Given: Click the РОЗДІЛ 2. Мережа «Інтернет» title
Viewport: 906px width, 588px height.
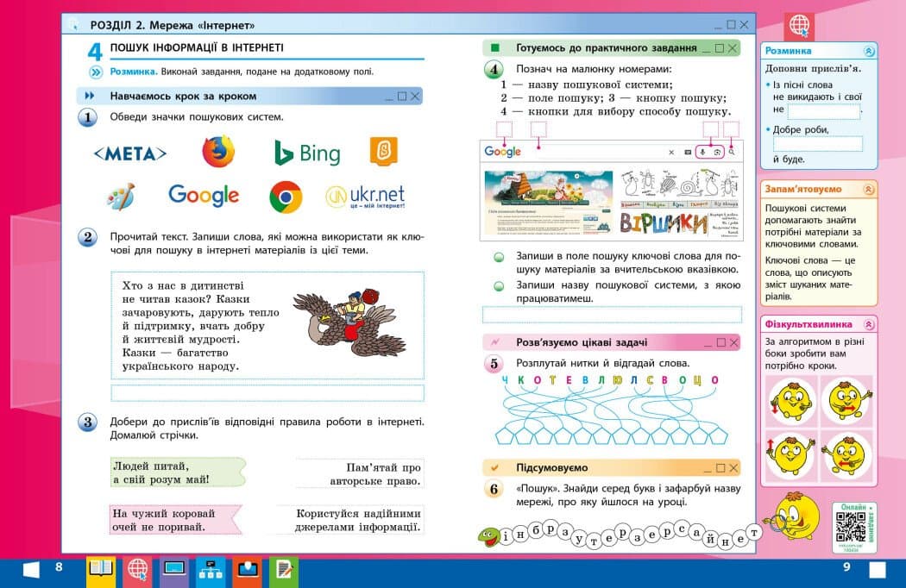Looking at the screenshot, I should 173,25.
